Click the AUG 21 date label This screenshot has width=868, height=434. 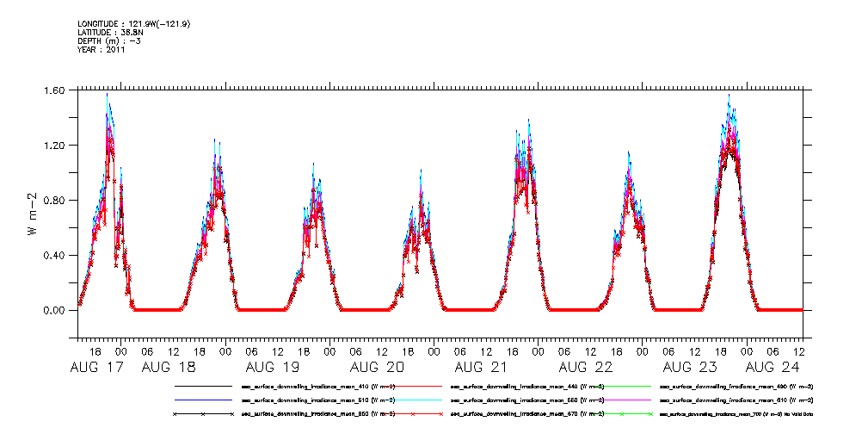tap(482, 368)
